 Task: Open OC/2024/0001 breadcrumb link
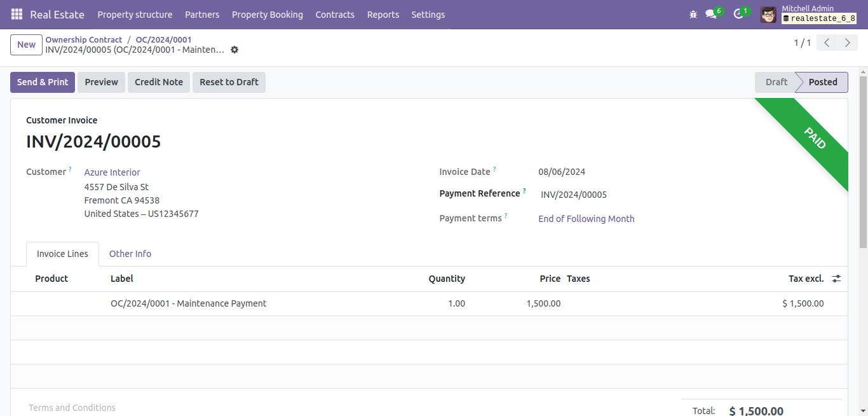(x=163, y=39)
